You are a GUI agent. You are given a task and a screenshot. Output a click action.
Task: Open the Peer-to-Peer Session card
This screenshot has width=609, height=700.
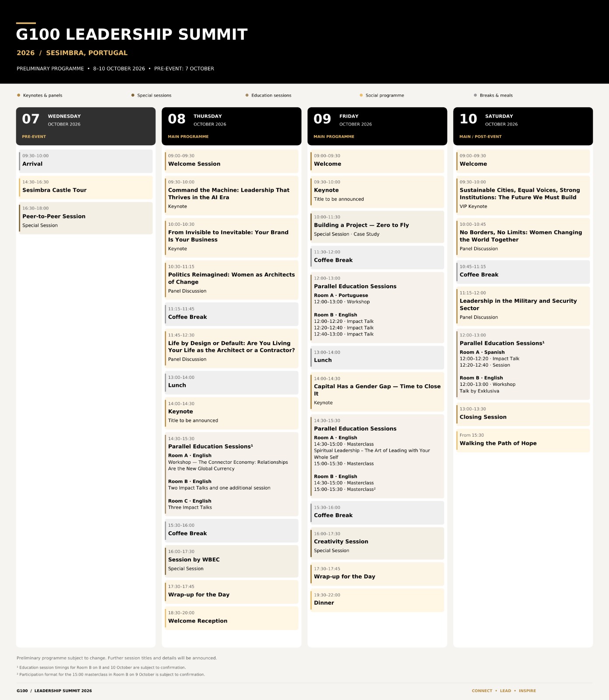tap(86, 218)
